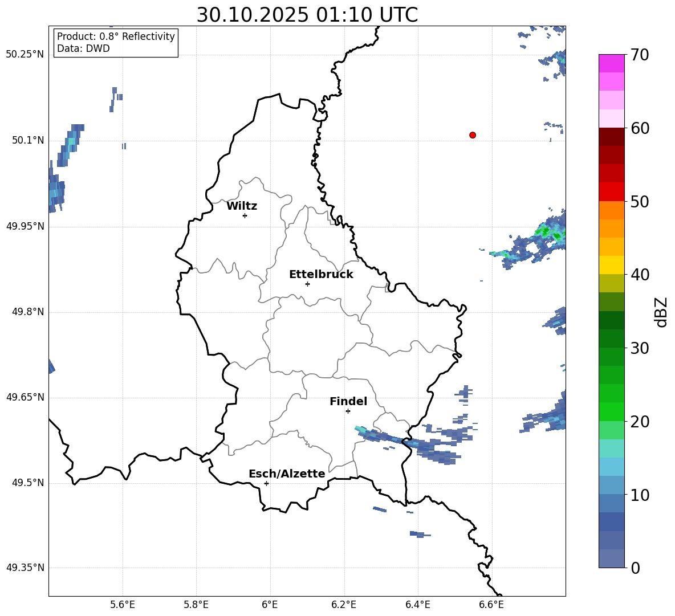Click the Esch/Alzette location cross marker

click(266, 483)
